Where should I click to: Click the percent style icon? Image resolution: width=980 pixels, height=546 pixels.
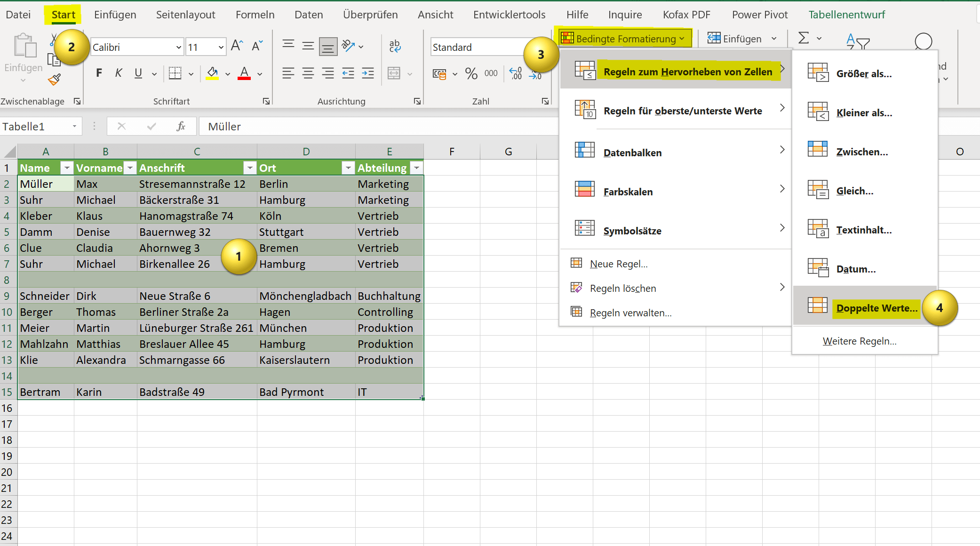click(471, 73)
